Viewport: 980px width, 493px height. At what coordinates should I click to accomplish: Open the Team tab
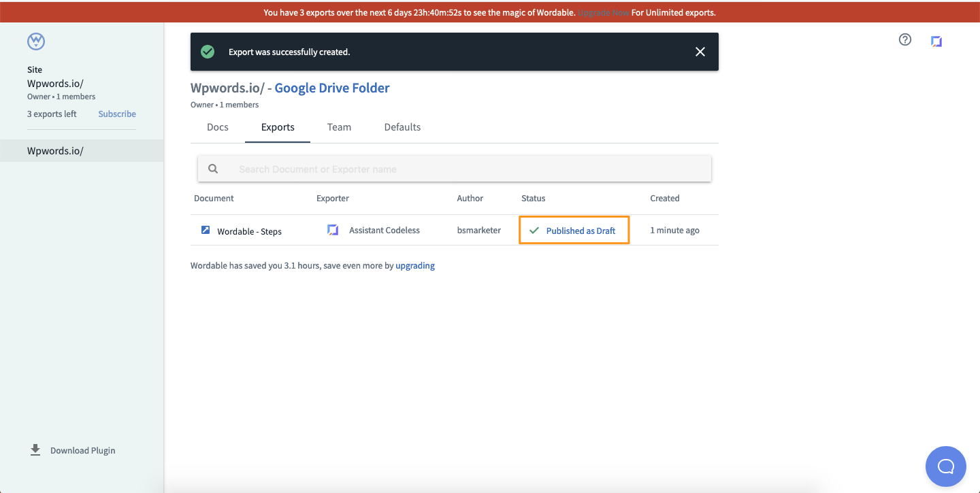339,127
